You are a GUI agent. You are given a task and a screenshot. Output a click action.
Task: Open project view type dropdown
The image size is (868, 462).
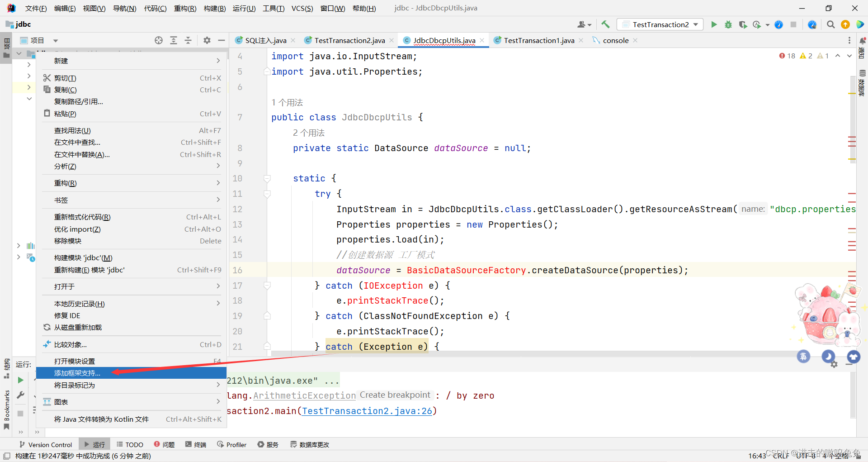coord(56,41)
